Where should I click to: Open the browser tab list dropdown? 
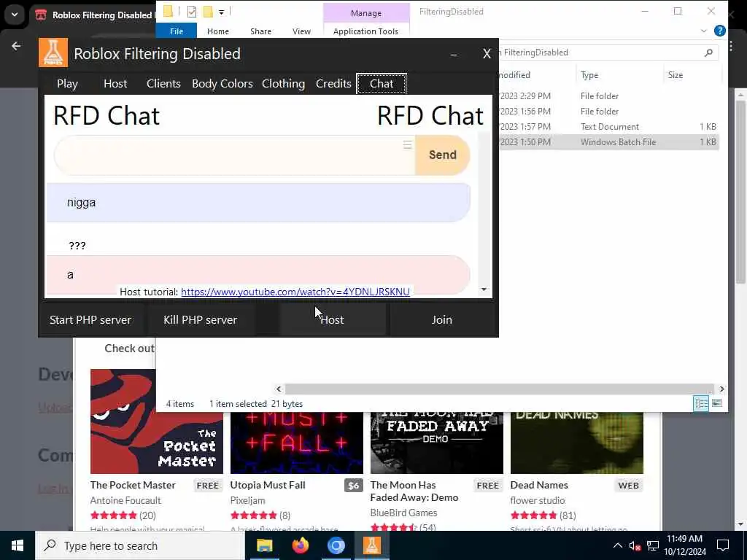coord(15,15)
